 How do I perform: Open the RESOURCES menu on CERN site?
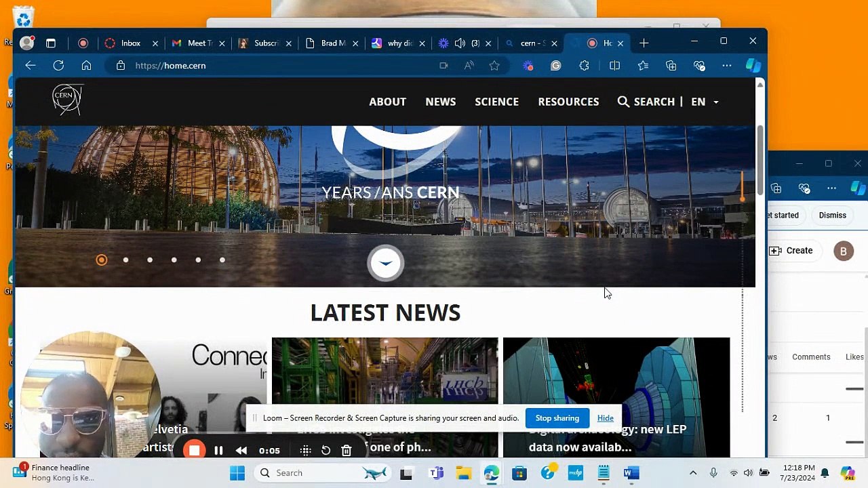[568, 102]
